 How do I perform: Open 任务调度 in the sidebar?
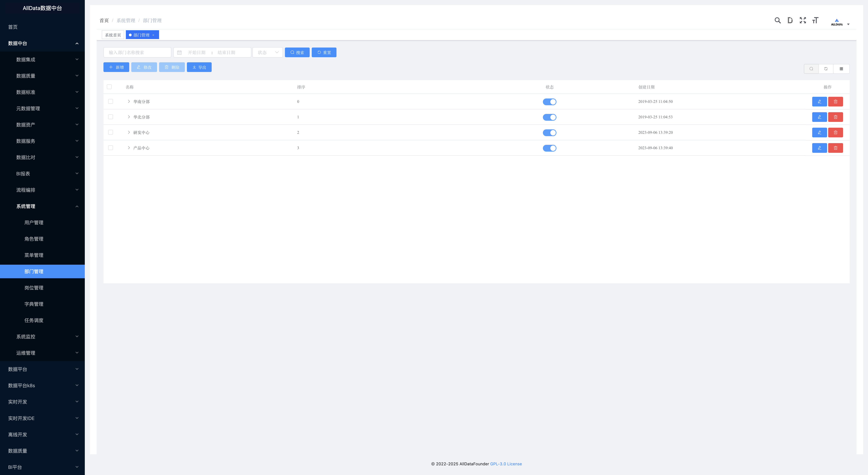(x=42, y=321)
